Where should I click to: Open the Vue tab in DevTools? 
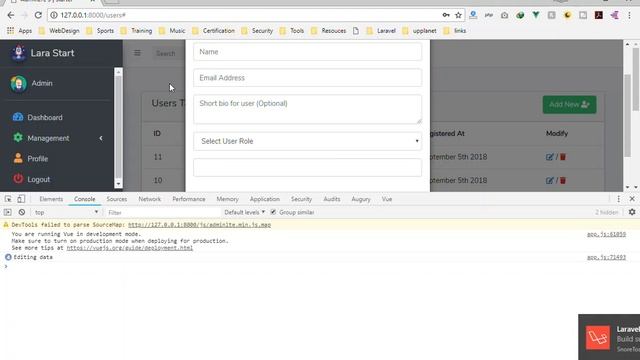coord(387,199)
